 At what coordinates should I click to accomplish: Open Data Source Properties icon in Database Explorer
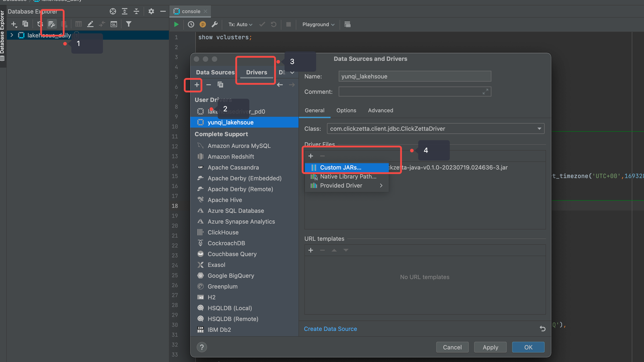tap(51, 24)
